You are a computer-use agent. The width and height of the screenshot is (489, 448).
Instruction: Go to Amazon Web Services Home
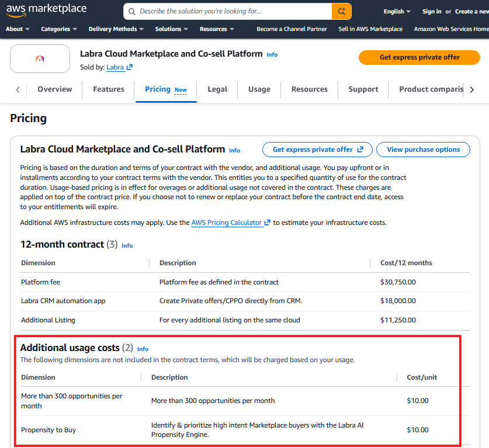pos(451,29)
